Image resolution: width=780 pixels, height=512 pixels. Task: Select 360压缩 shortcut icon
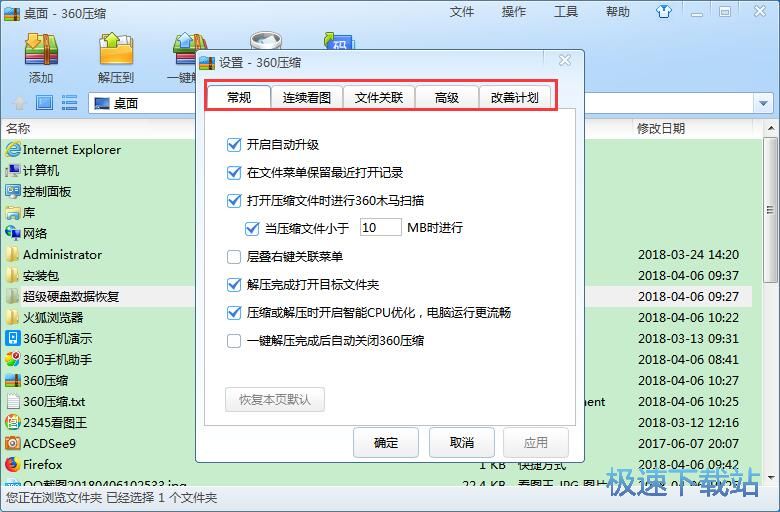pyautogui.click(x=13, y=381)
